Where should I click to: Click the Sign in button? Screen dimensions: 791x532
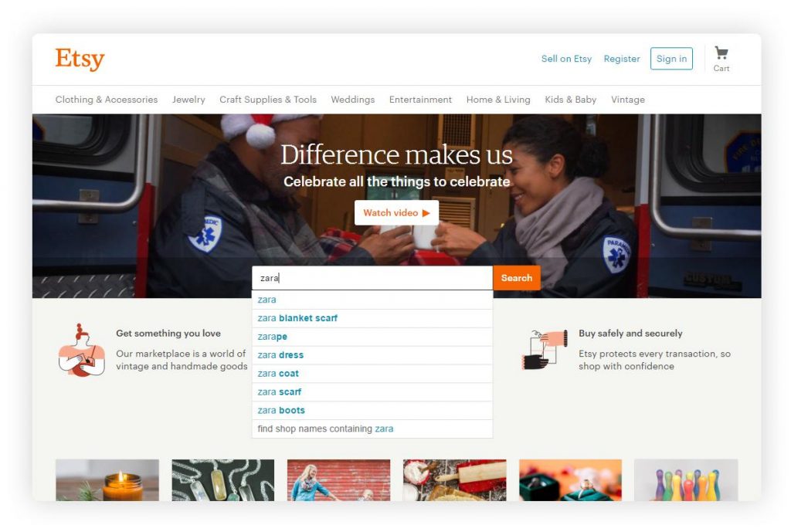(x=671, y=59)
